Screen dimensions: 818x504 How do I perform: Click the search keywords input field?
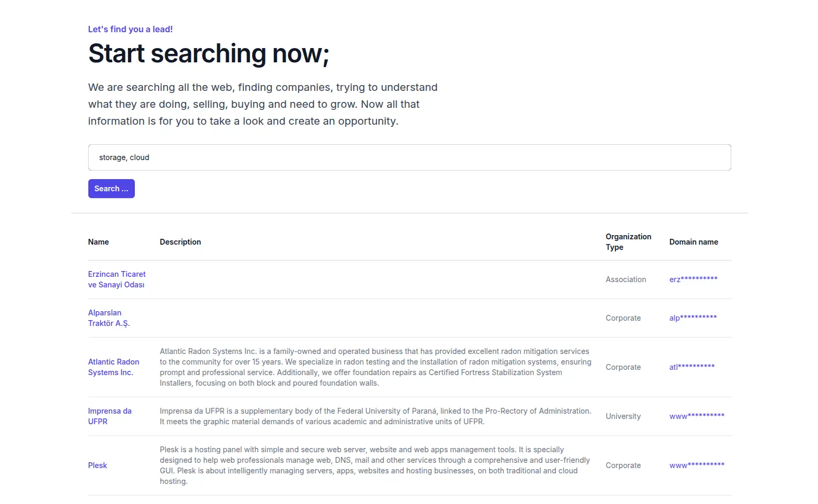(x=409, y=157)
